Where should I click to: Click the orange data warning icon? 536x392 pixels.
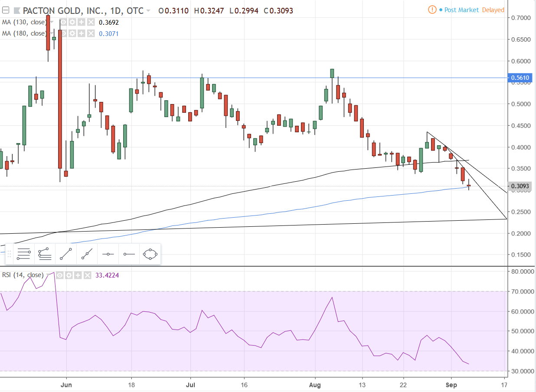pos(432,10)
